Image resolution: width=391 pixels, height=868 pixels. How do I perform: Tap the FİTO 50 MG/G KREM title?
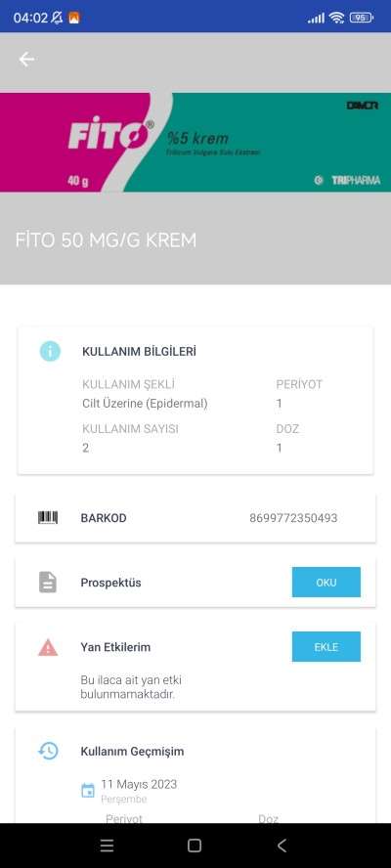coord(106,239)
